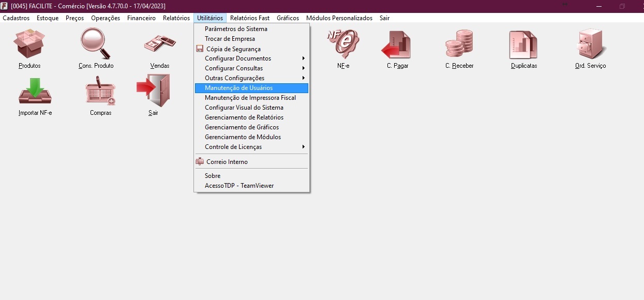The width and height of the screenshot is (644, 300).
Task: Open the Produtos box icon
Action: pos(29,43)
